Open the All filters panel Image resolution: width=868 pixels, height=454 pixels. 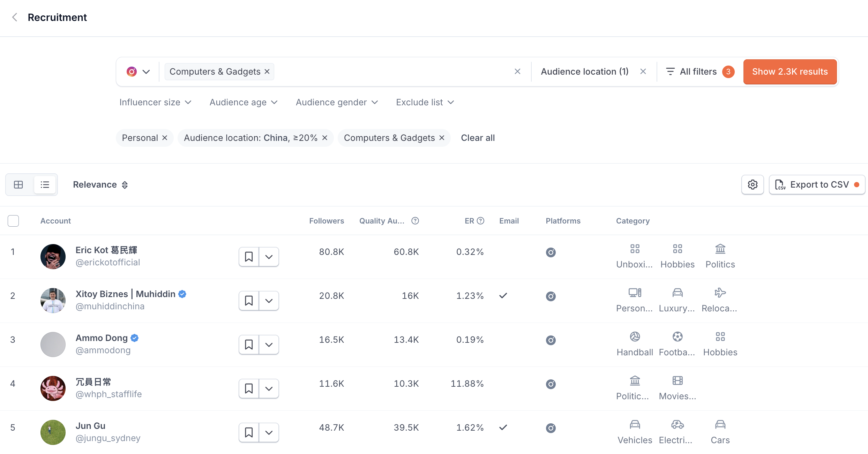[x=691, y=72]
